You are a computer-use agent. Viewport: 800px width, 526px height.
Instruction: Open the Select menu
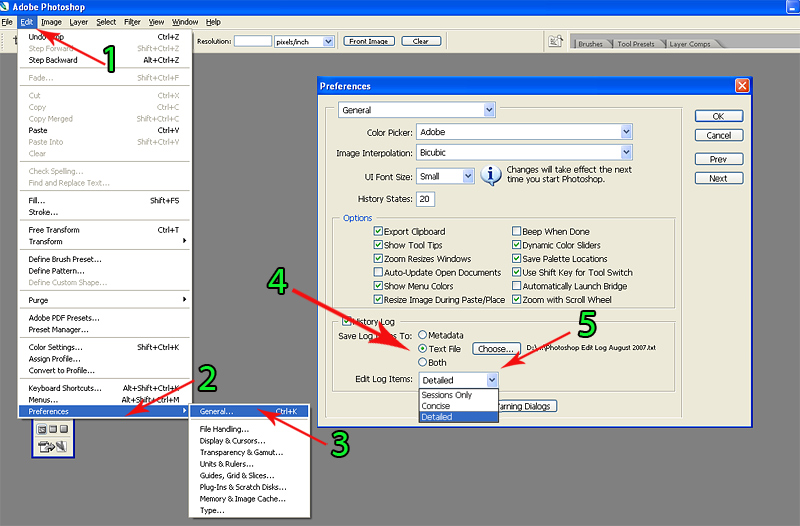(x=106, y=22)
